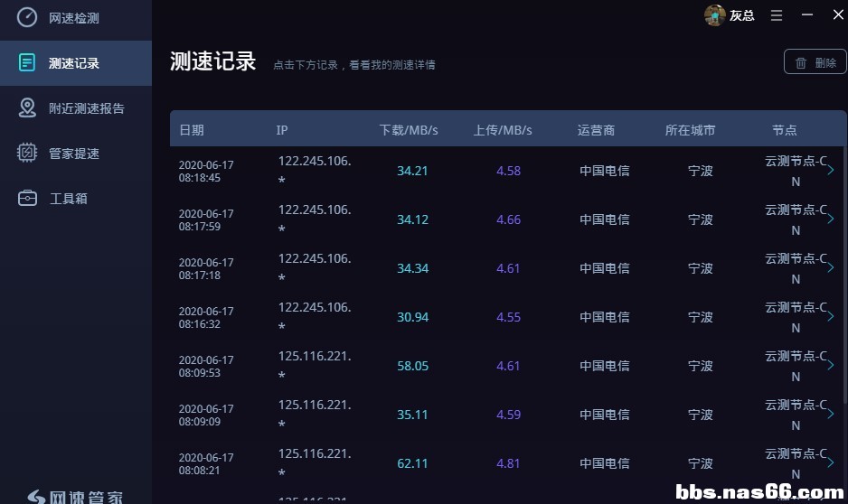Minimize the window
Viewport: 848px width, 504px height.
pyautogui.click(x=807, y=14)
